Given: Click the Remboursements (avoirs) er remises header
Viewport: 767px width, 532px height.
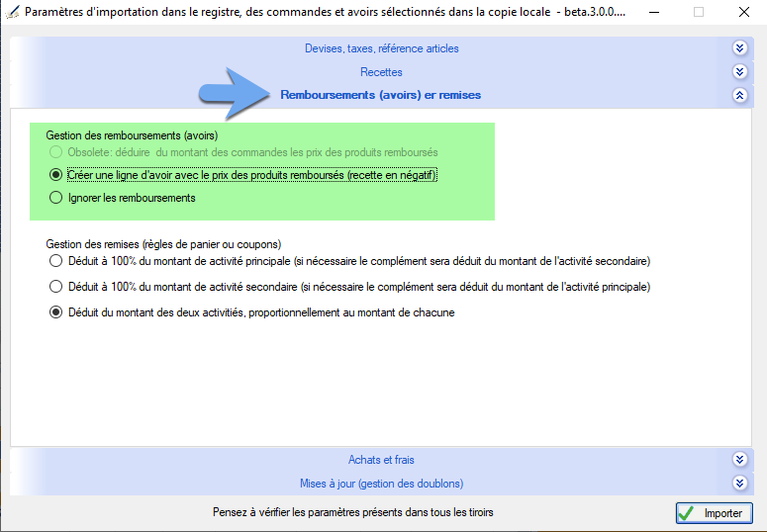Looking at the screenshot, I should click(x=381, y=95).
